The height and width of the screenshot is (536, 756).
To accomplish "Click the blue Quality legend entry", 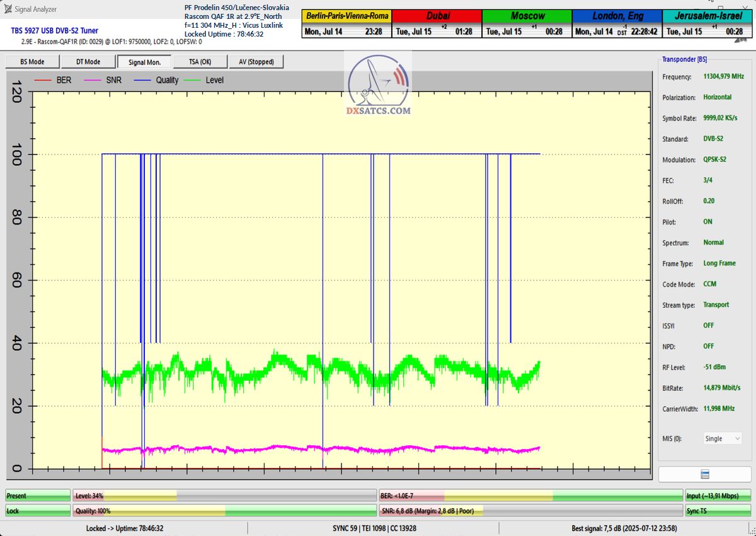I will (157, 80).
